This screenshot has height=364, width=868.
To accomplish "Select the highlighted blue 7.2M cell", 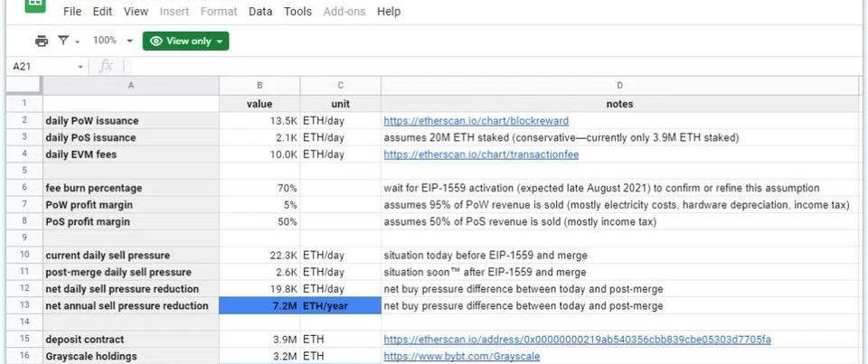I will pos(259,305).
